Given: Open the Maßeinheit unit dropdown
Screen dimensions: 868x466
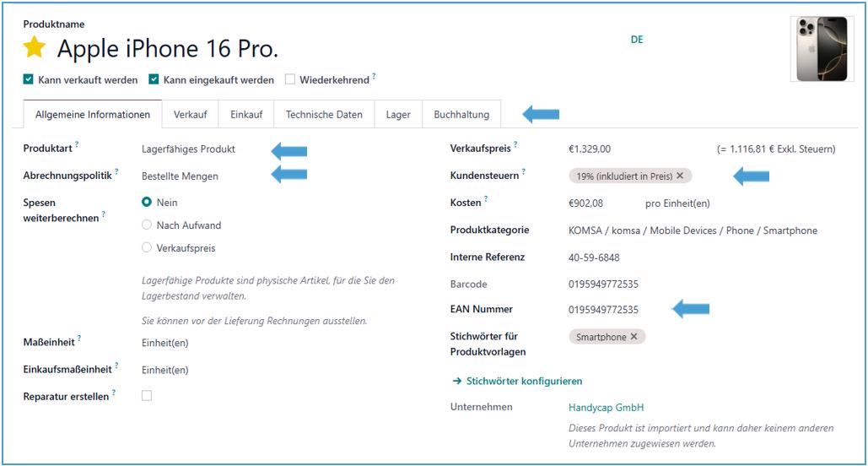Looking at the screenshot, I should click(165, 343).
